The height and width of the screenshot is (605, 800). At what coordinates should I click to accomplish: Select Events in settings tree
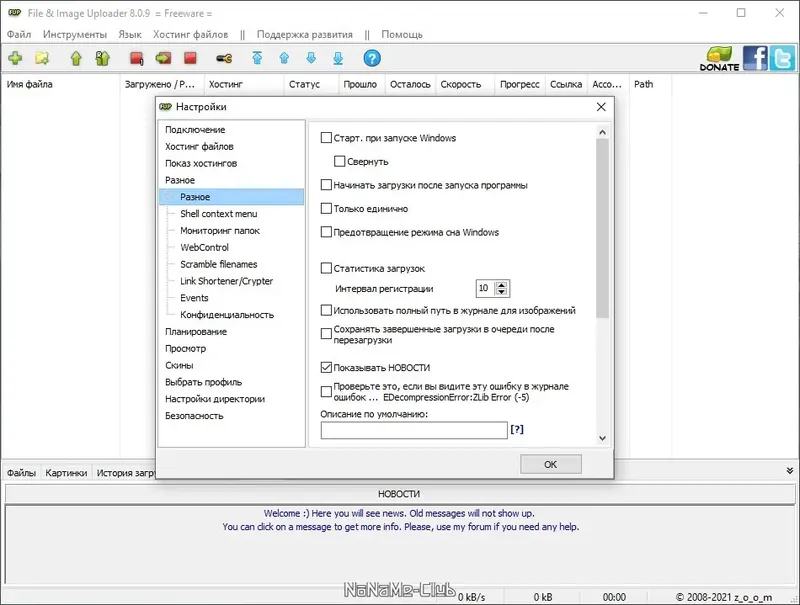click(x=194, y=298)
